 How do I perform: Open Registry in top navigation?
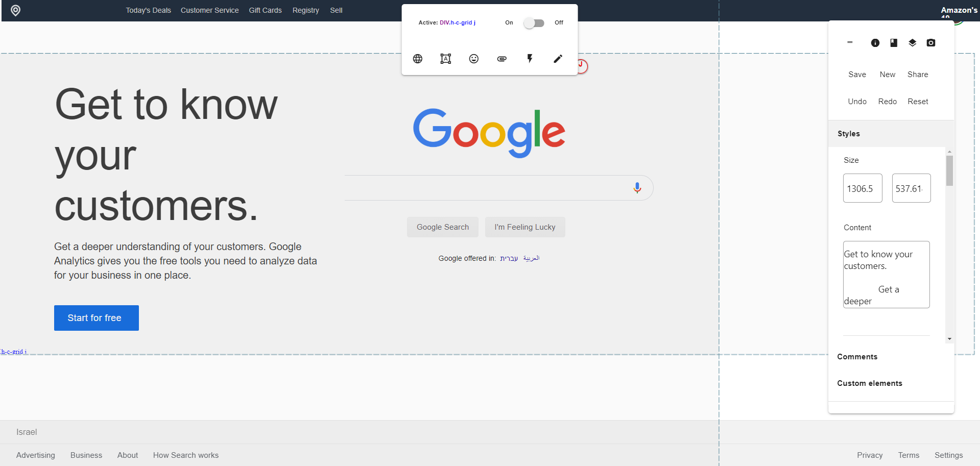[x=306, y=10]
